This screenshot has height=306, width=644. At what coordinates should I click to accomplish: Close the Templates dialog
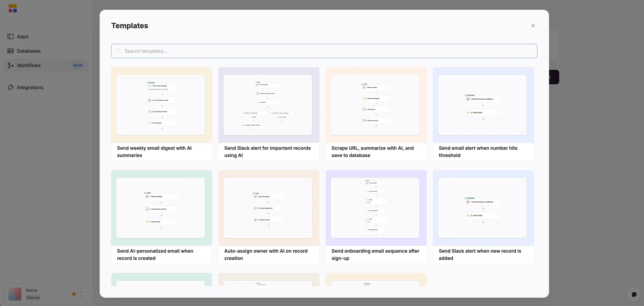click(x=533, y=26)
